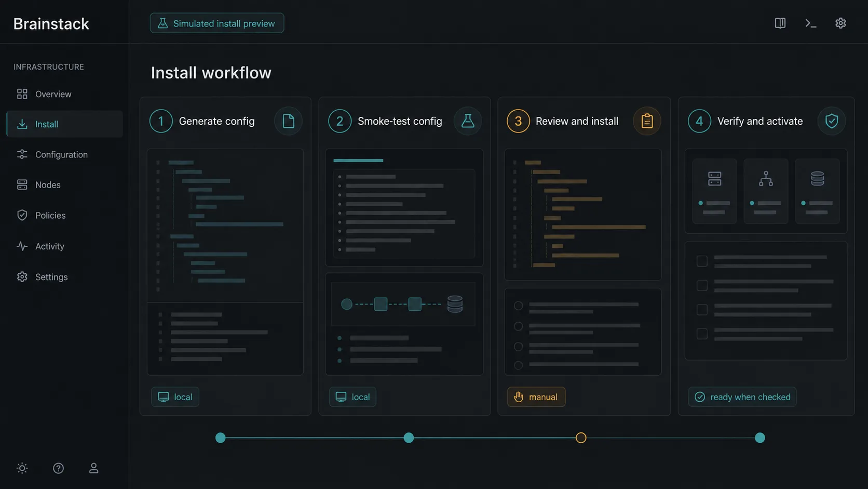Click step number 2 circle

340,121
